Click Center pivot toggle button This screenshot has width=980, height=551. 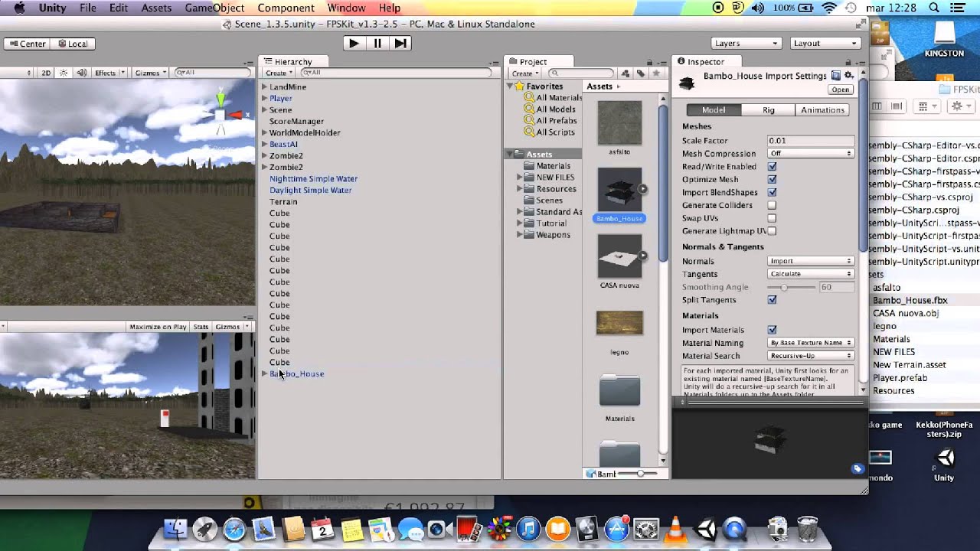coord(27,44)
